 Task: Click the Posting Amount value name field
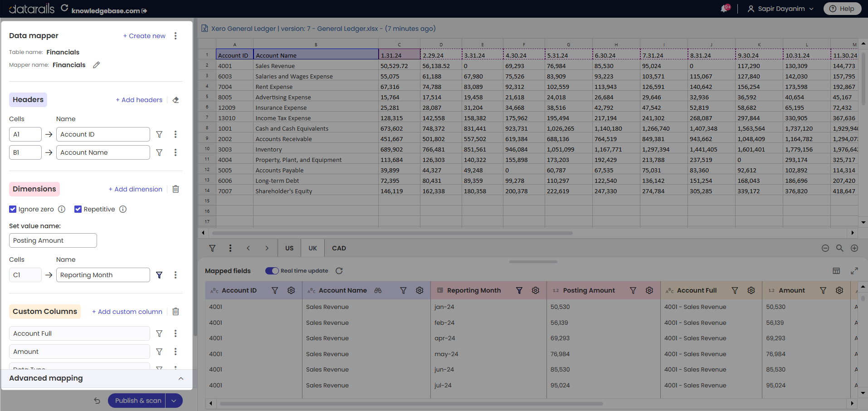(x=53, y=240)
